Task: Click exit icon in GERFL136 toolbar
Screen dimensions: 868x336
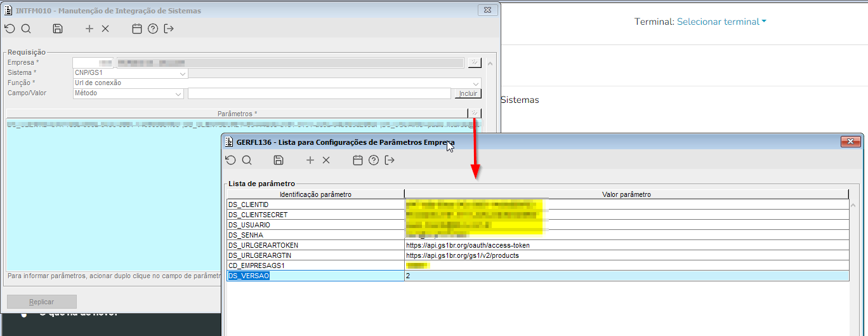Action: [x=390, y=160]
